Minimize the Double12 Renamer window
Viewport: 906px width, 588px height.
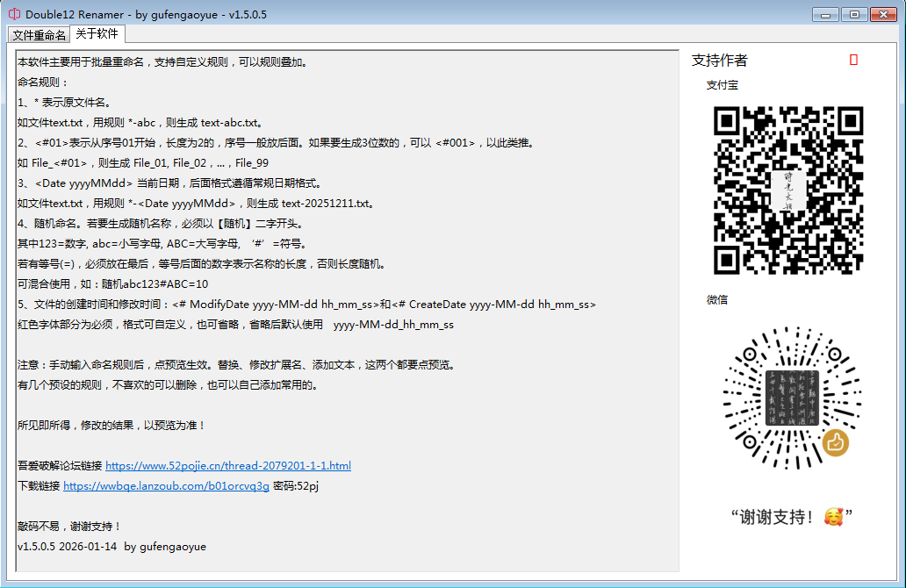827,14
